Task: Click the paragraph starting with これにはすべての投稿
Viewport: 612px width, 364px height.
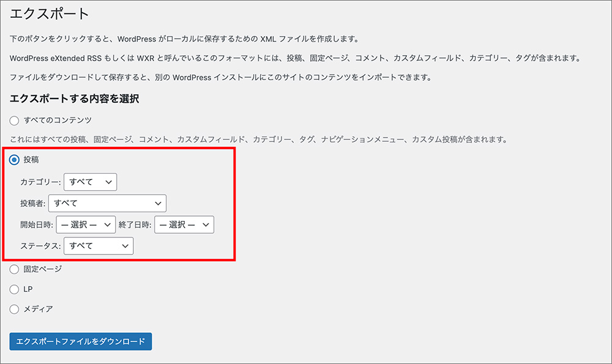Action: point(259,139)
